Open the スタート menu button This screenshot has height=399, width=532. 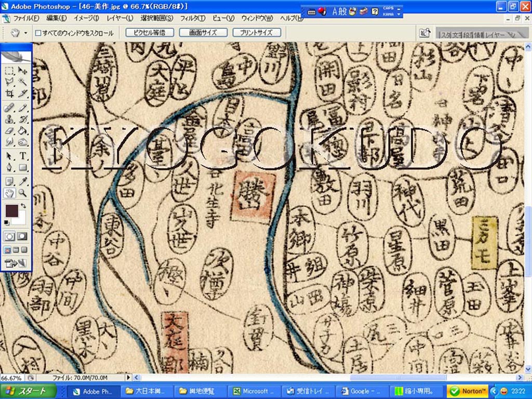click(x=28, y=391)
